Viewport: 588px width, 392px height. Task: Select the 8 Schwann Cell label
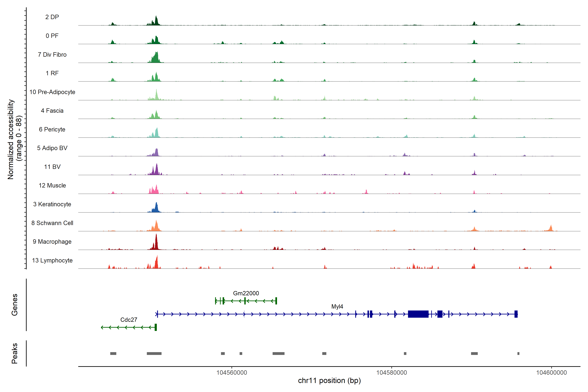52,223
